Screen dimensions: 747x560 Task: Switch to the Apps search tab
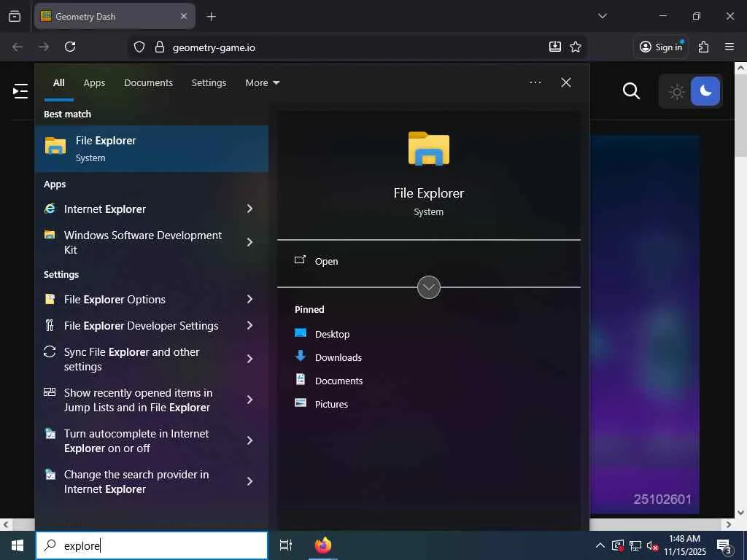click(94, 83)
